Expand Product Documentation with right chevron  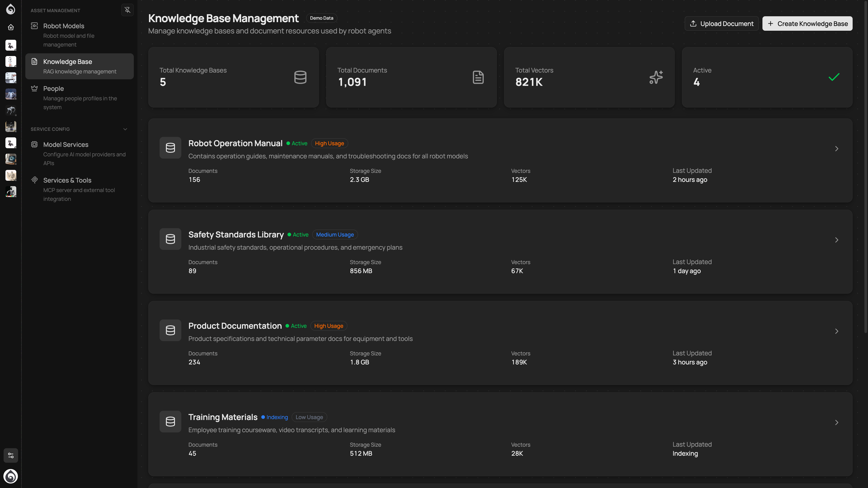click(836, 331)
